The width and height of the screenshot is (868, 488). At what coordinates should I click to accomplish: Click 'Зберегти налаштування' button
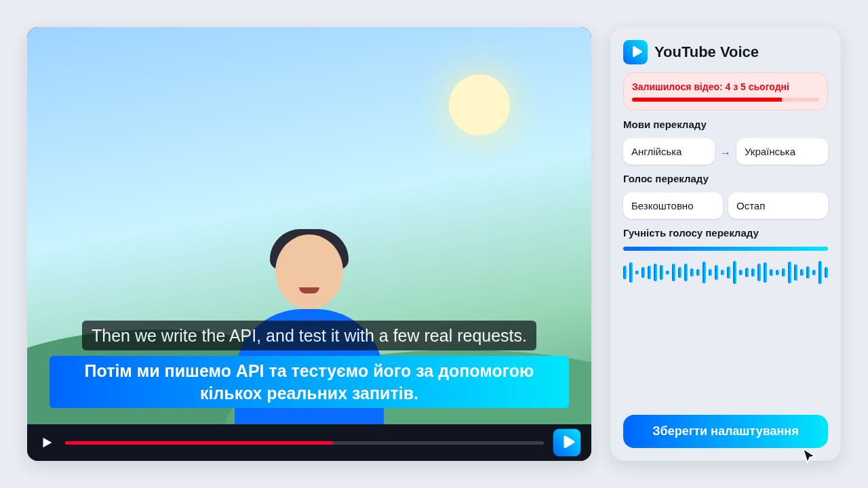coord(726,431)
